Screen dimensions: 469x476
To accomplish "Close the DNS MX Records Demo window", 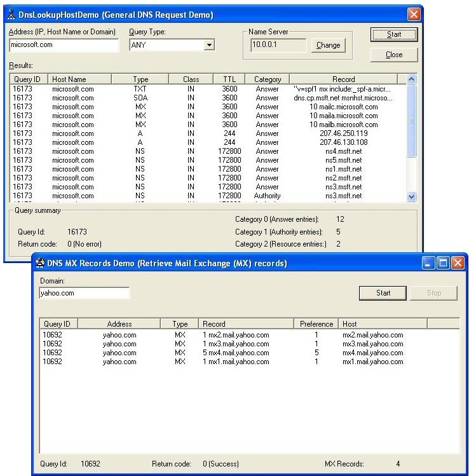I will click(457, 262).
